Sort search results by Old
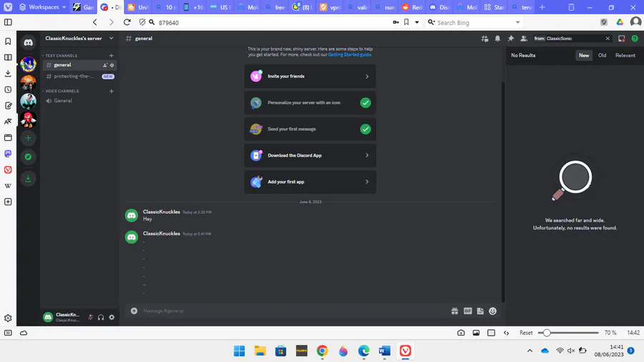This screenshot has width=644, height=362. pyautogui.click(x=602, y=55)
